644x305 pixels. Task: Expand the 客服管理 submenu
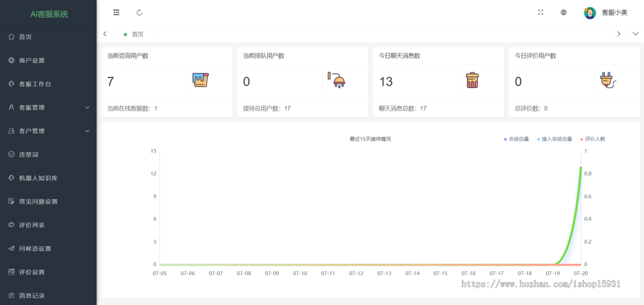click(48, 107)
